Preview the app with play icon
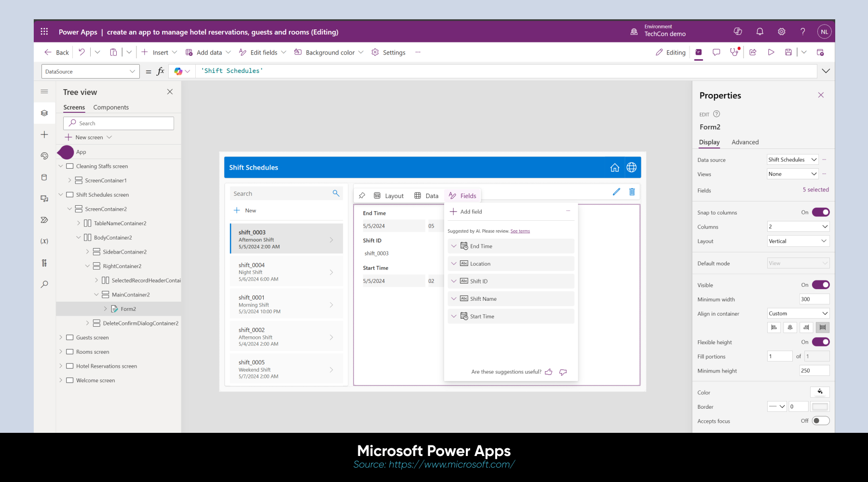The image size is (868, 482). pos(771,52)
